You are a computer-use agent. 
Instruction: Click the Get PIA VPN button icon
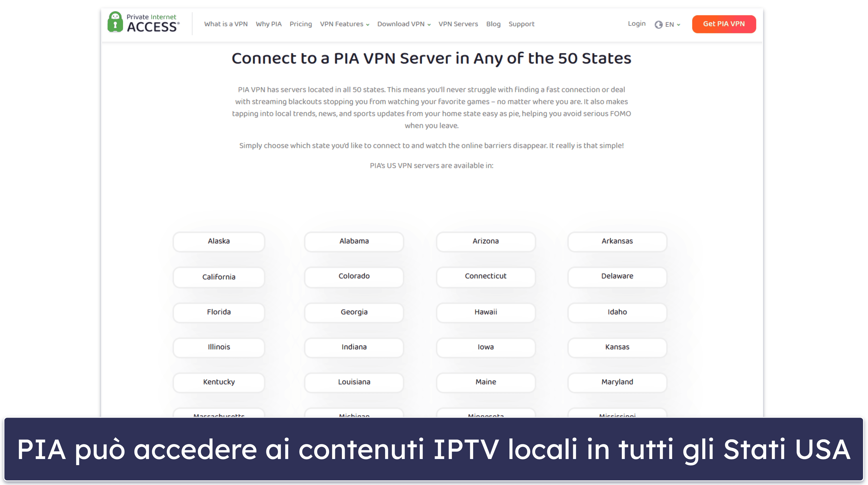[x=724, y=24]
